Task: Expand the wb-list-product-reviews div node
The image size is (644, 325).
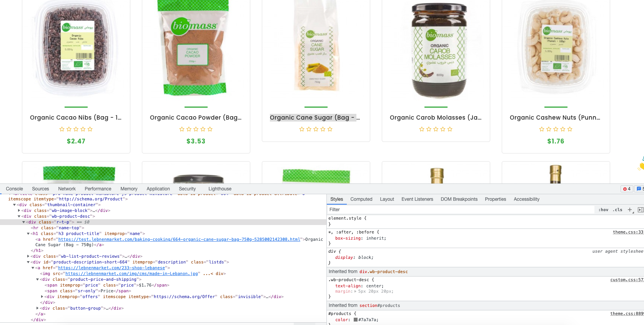Action: 28,257
